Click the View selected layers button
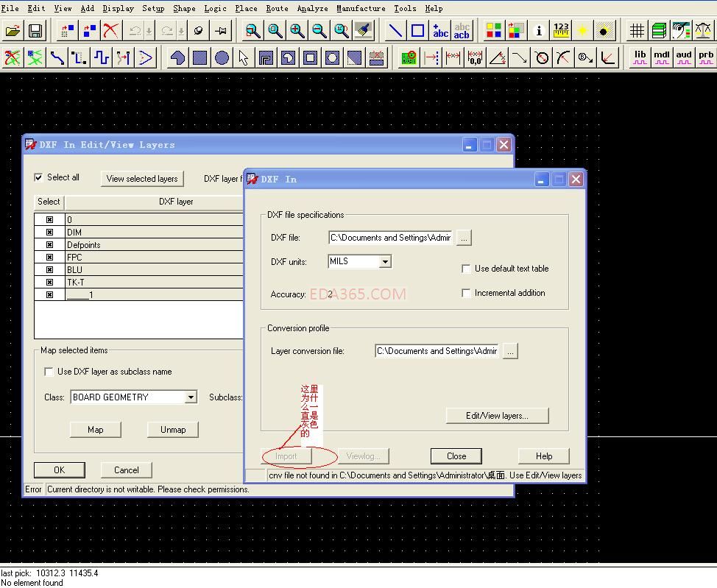This screenshot has height=588, width=717. [142, 179]
